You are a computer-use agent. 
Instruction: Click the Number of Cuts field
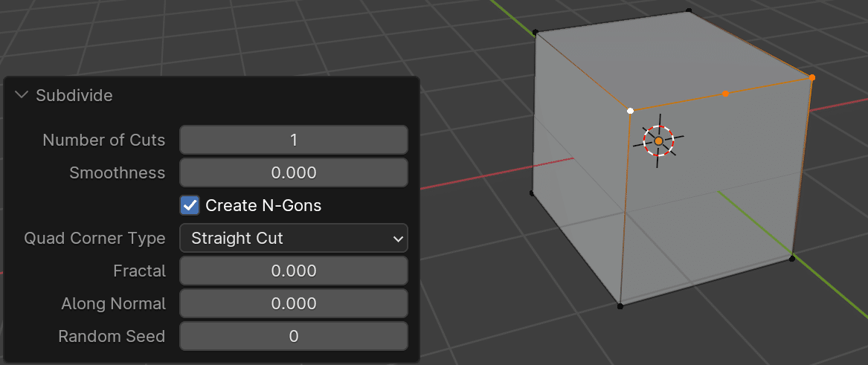pos(293,140)
